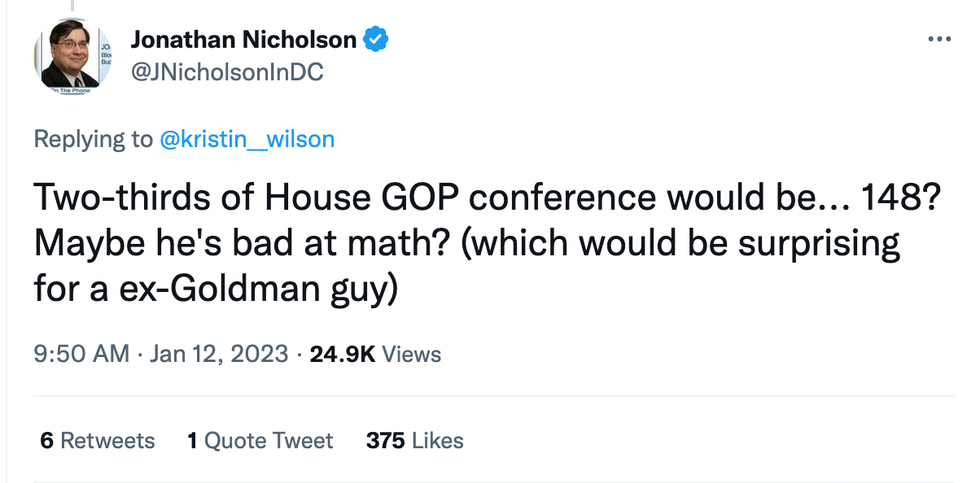Click the word 'Views' label
The height and width of the screenshot is (483, 980).
tap(411, 354)
